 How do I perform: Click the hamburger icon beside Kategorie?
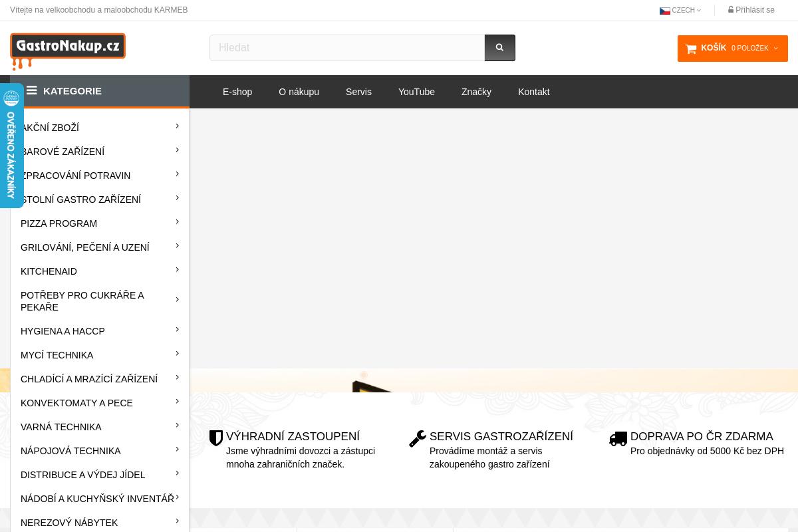click(x=31, y=90)
